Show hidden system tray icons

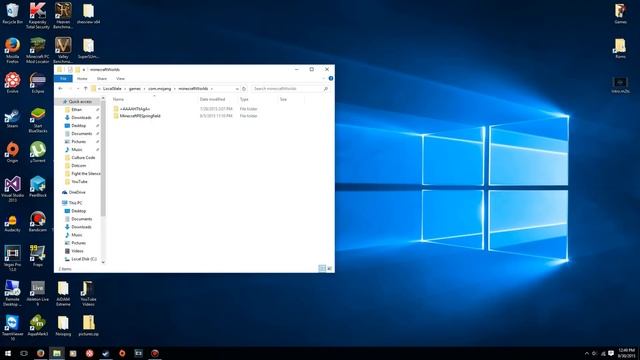(x=587, y=353)
